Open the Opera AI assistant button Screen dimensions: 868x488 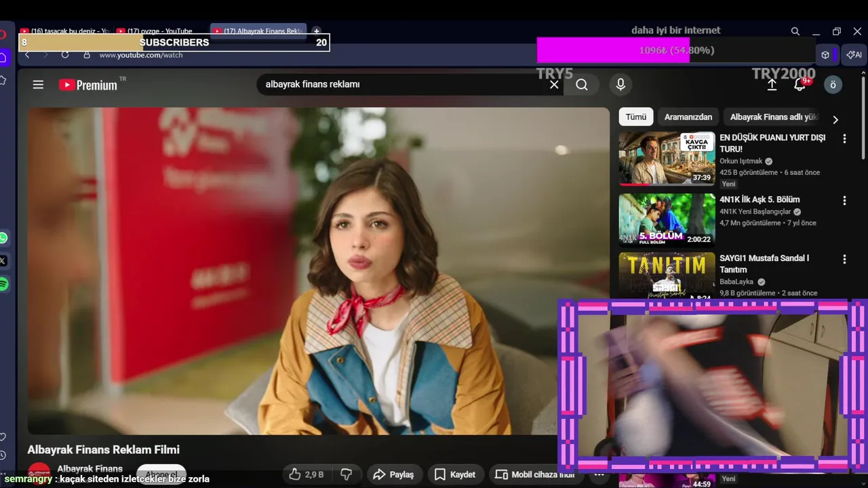[x=854, y=55]
